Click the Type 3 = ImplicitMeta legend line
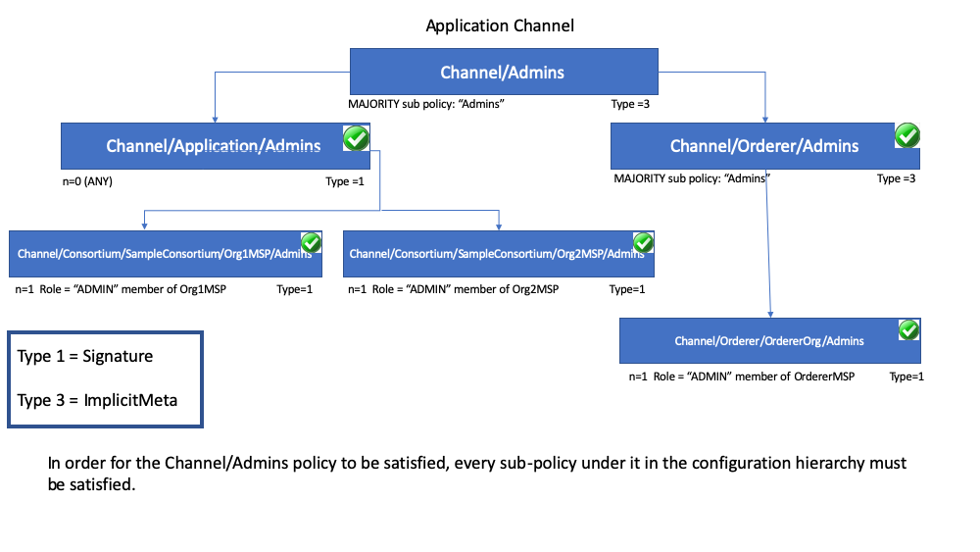Viewport: 980px width, 552px height. 97,400
